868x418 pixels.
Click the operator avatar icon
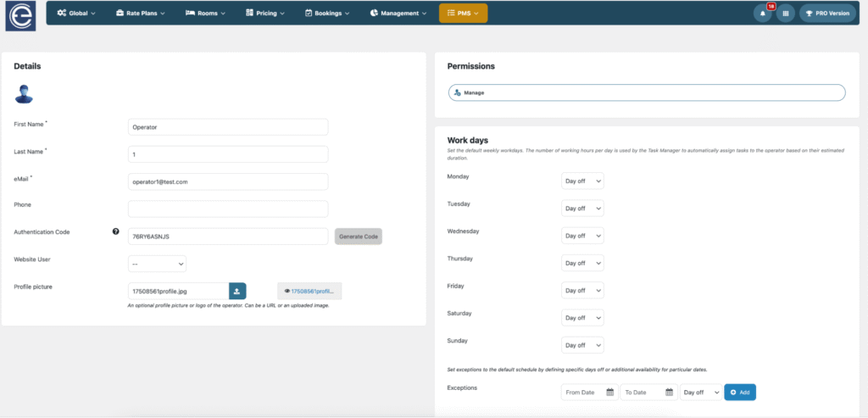24,93
